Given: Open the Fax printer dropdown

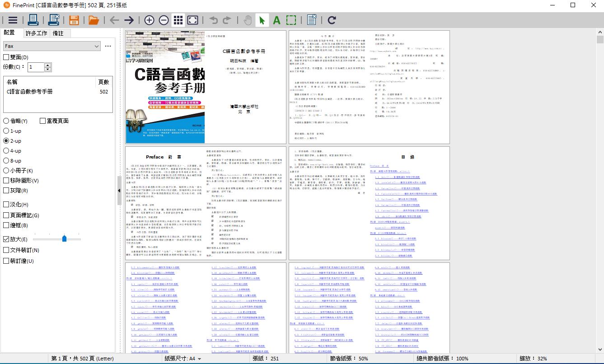Looking at the screenshot, I should coord(52,46).
